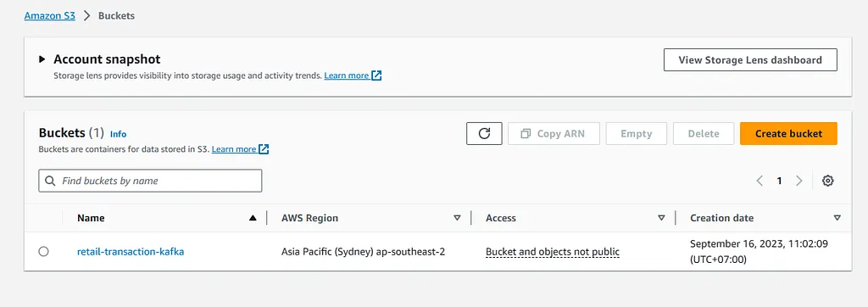
Task: Open Storage Lens Learn more link
Action: pyautogui.click(x=353, y=75)
